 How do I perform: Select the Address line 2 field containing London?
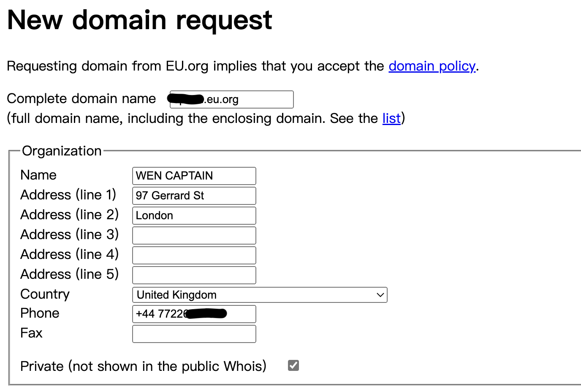pyautogui.click(x=194, y=215)
